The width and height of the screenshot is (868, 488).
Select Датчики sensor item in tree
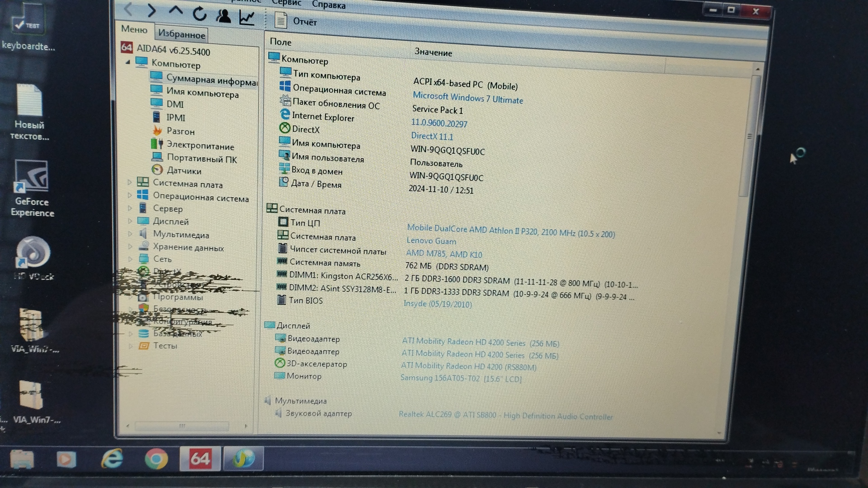[x=184, y=171]
